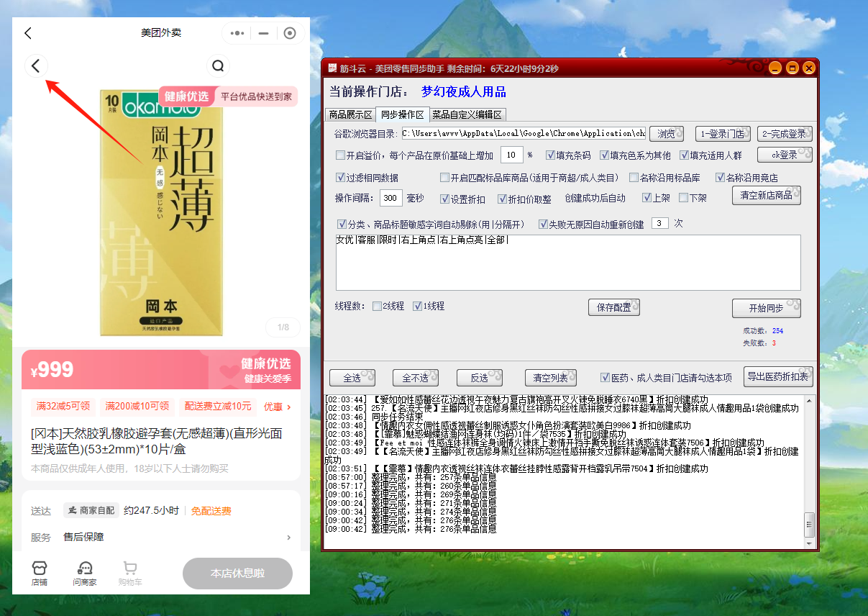868x616 pixels.
Task: Enable 名称沿用标品库 checkbox
Action: coord(634,178)
